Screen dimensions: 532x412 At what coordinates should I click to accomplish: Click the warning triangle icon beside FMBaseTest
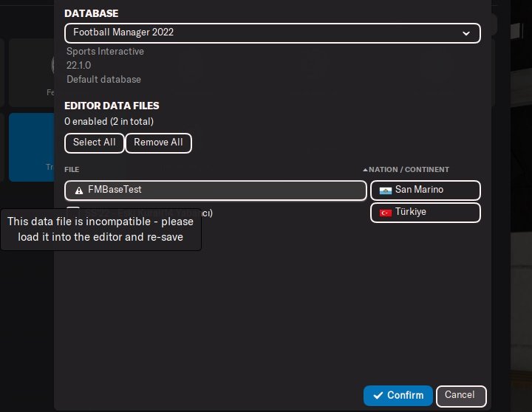pyautogui.click(x=79, y=190)
